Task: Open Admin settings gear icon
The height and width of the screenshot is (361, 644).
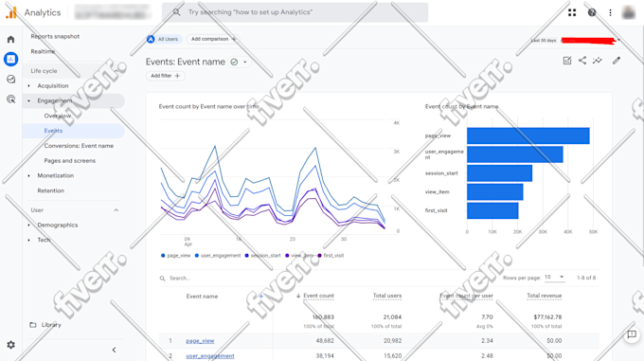Action: [x=10, y=345]
